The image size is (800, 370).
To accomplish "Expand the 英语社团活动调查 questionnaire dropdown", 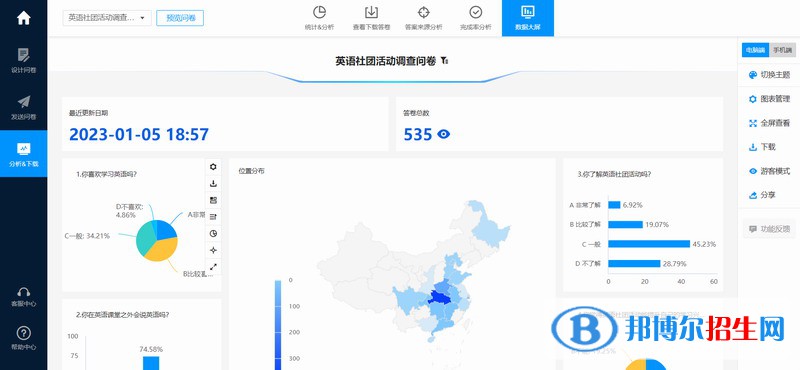I will click(107, 18).
